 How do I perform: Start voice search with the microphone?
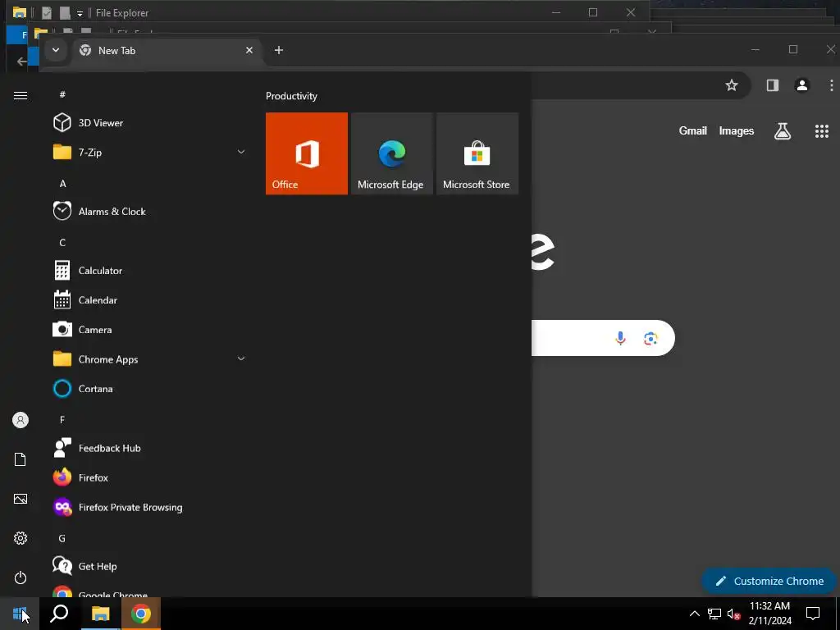(620, 338)
